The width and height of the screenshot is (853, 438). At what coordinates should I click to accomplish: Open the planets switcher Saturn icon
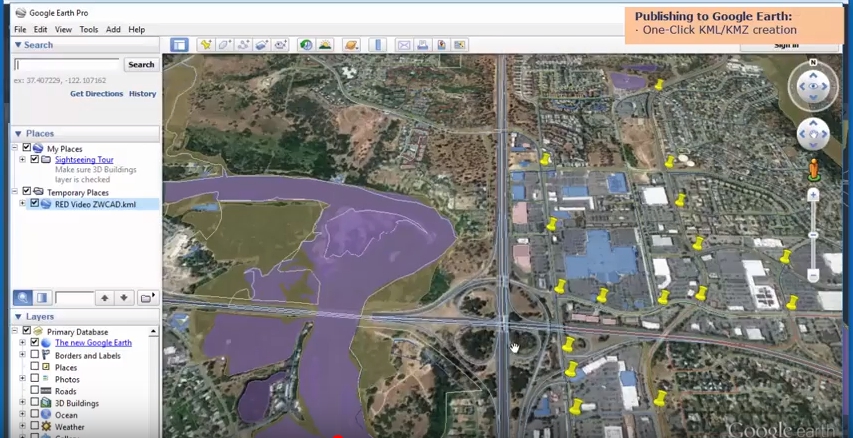pos(351,45)
